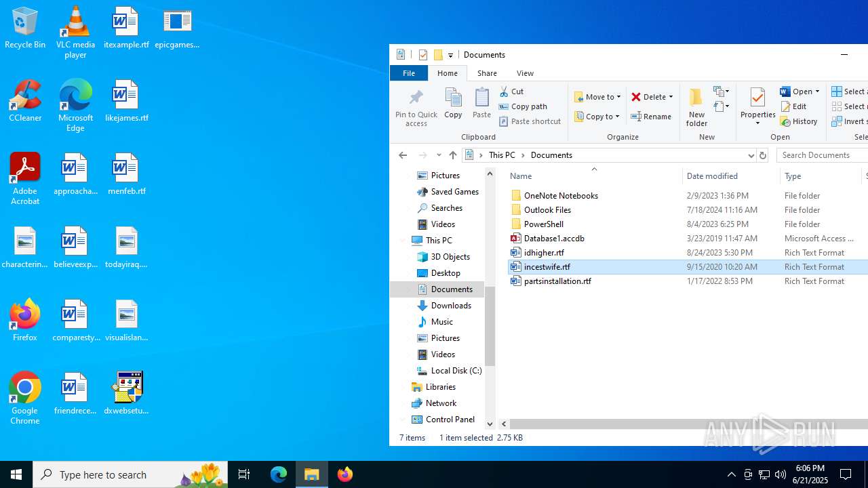
Task: Click navigation pane scroll down arrow
Action: pyautogui.click(x=490, y=424)
